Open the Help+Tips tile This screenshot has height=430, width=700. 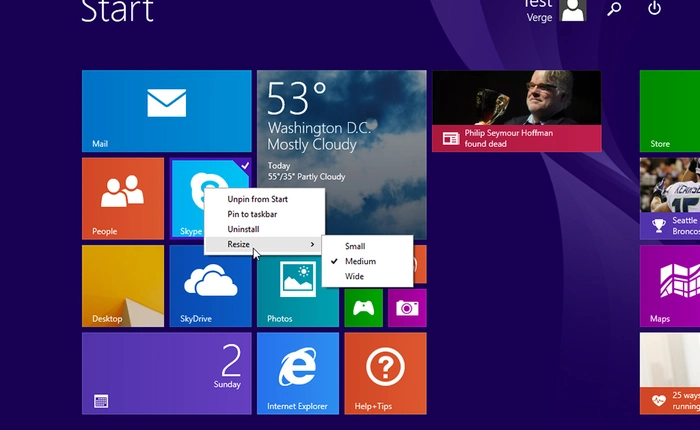point(385,373)
